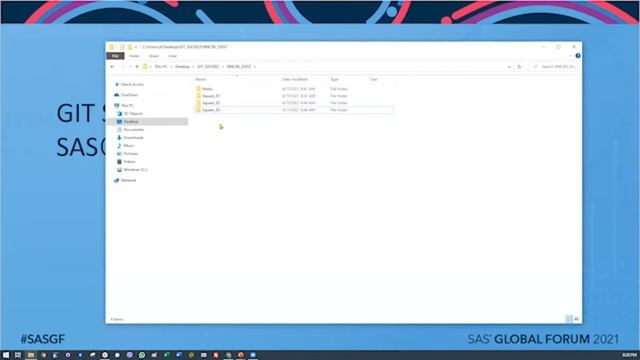
Task: Sort by Date modified column header
Action: point(295,79)
